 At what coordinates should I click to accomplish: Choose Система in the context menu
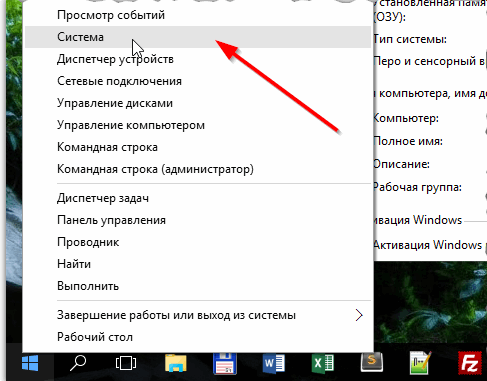coord(198,37)
